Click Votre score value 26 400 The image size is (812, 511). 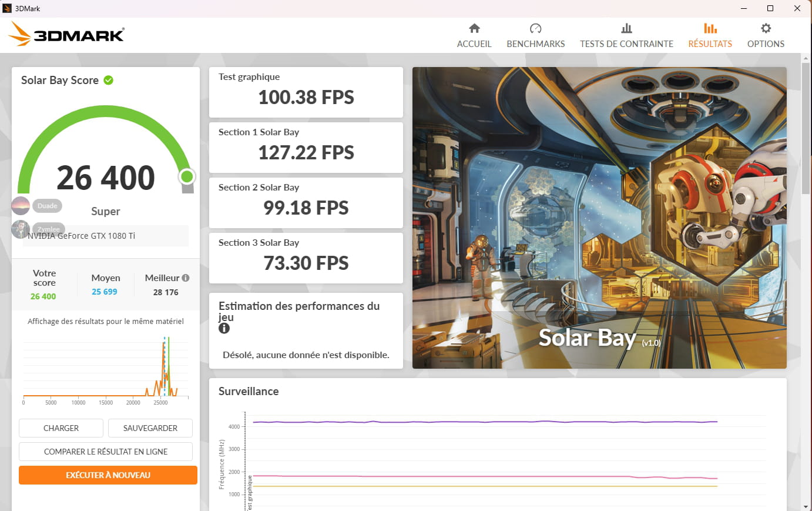point(43,296)
